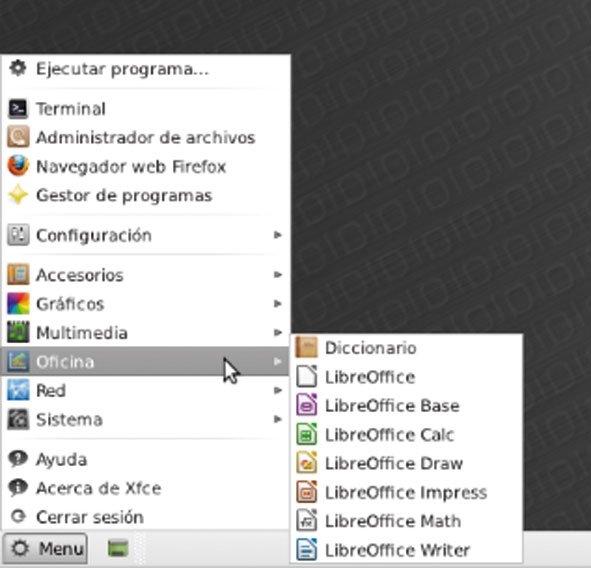
Task: Click the Diccionario book icon
Action: pos(306,347)
